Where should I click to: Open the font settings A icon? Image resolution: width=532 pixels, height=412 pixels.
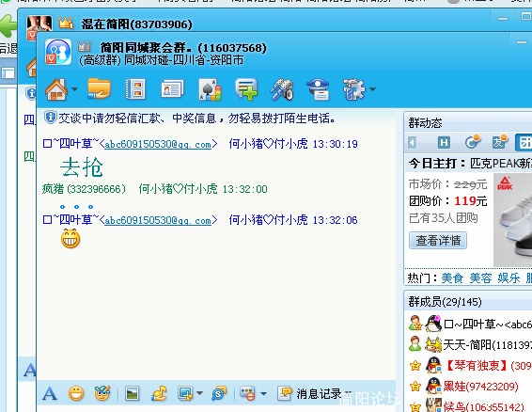pos(50,394)
